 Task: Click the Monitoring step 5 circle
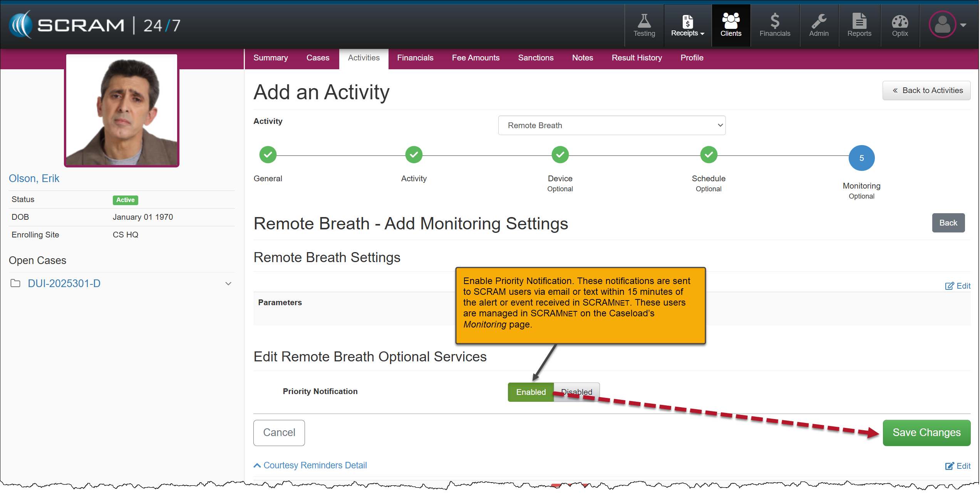pyautogui.click(x=861, y=158)
